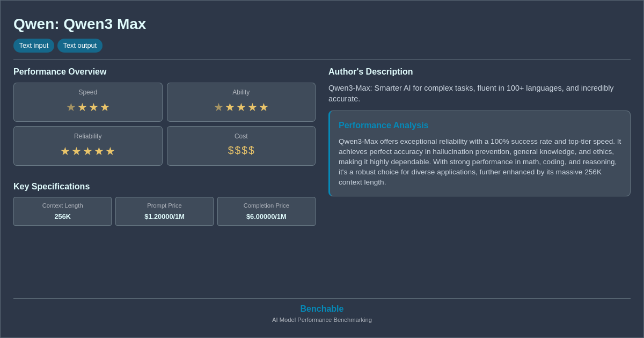644x338 pixels.
Task: Click the $$$$ cost indicator
Action: [241, 150]
